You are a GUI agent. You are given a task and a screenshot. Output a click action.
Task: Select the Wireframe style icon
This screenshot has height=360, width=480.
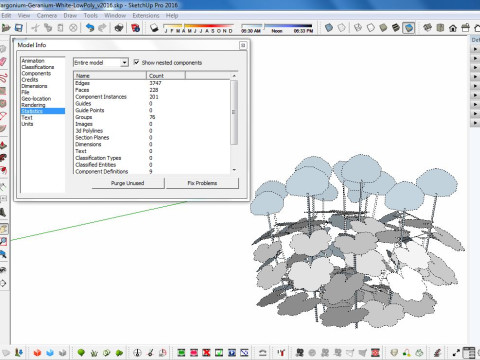point(358,28)
